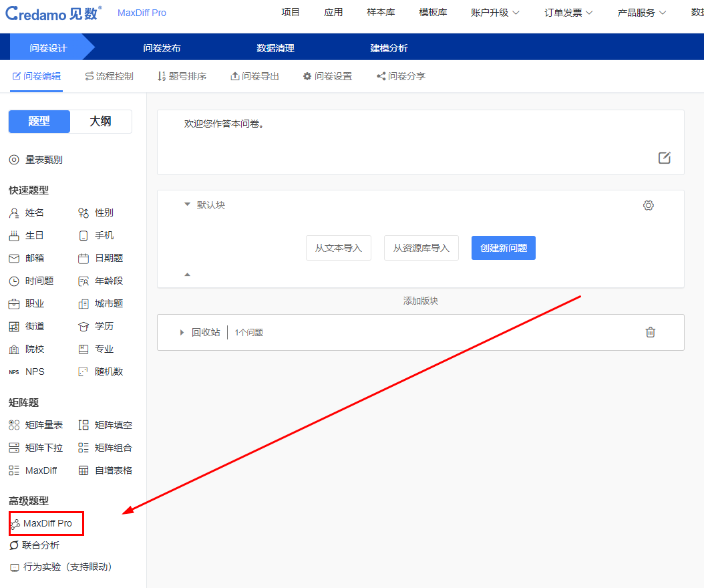Screen dimensions: 704x588
Task: Add a 手机 (Phone) question
Action: click(x=99, y=235)
